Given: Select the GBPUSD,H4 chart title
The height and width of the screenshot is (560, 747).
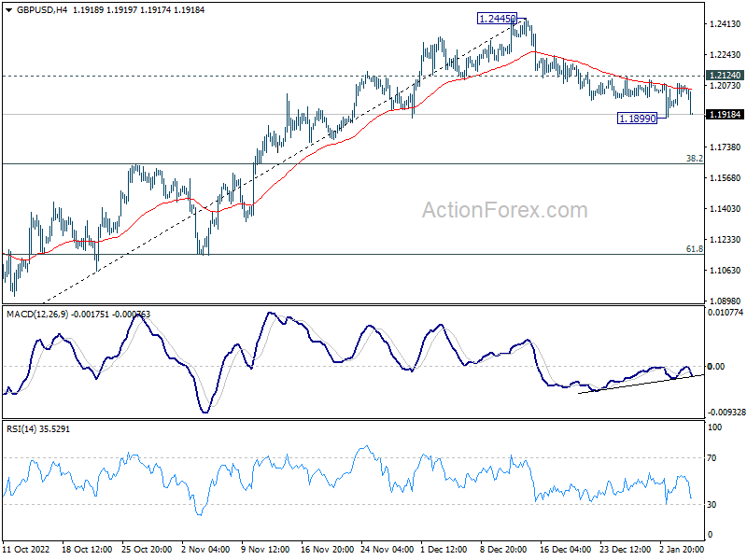Looking at the screenshot, I should pyautogui.click(x=42, y=10).
